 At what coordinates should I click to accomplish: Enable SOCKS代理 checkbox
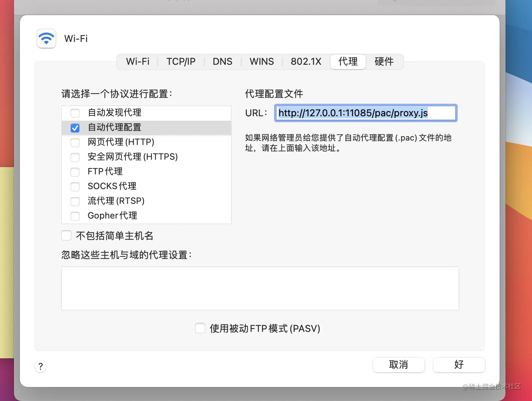(75, 187)
